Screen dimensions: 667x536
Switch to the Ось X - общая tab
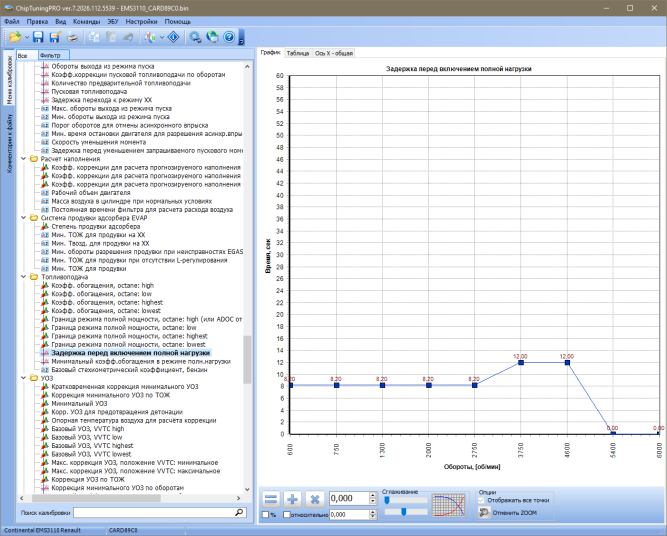click(334, 53)
